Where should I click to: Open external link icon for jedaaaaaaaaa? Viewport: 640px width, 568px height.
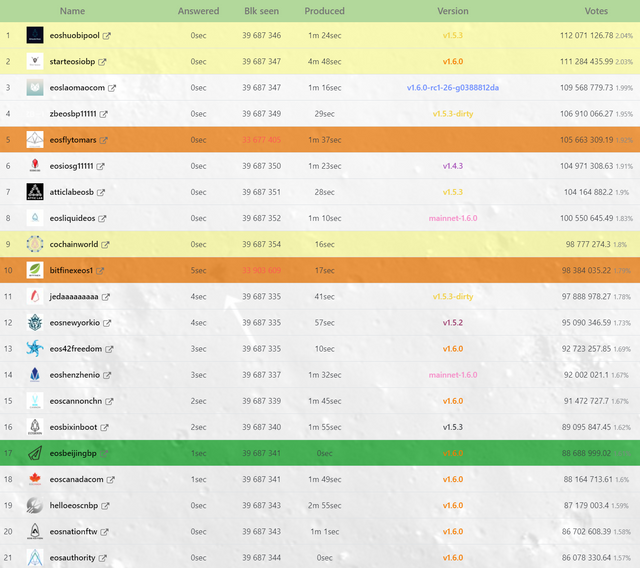(106, 297)
